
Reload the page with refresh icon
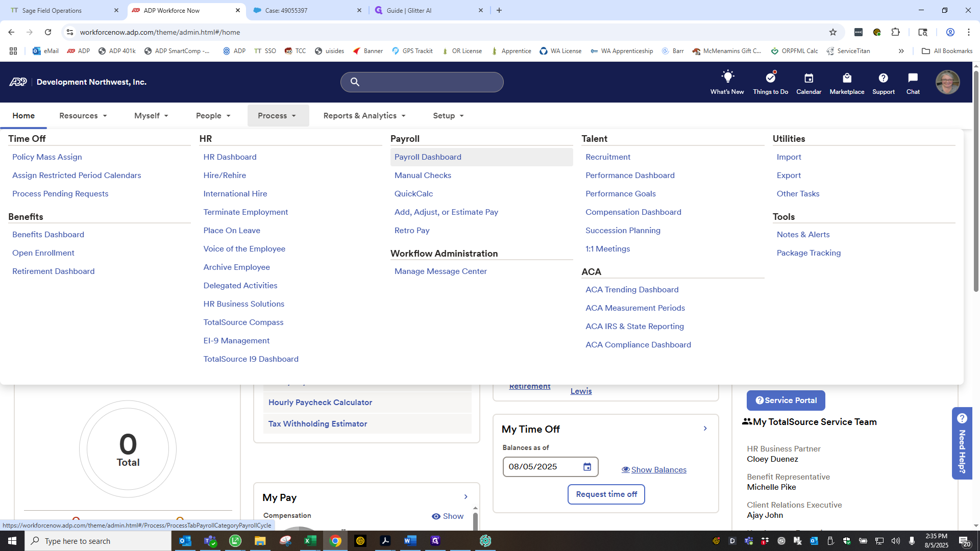pos(48,32)
